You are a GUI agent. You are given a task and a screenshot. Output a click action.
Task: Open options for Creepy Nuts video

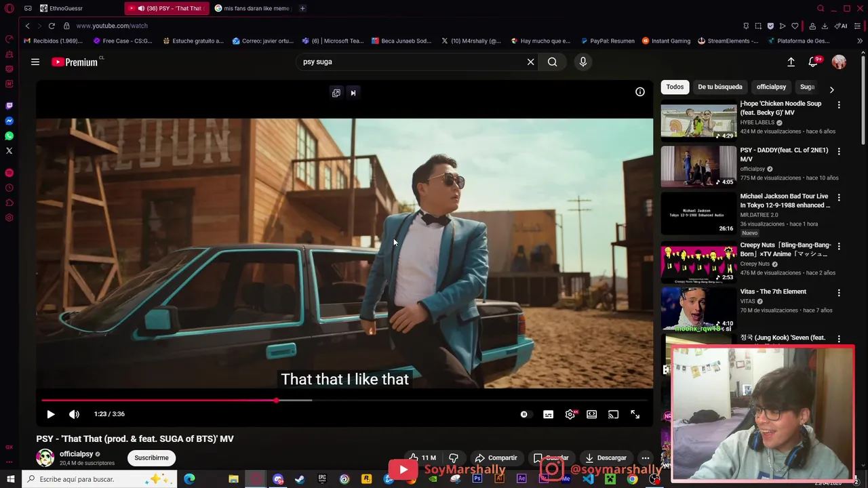point(839,246)
